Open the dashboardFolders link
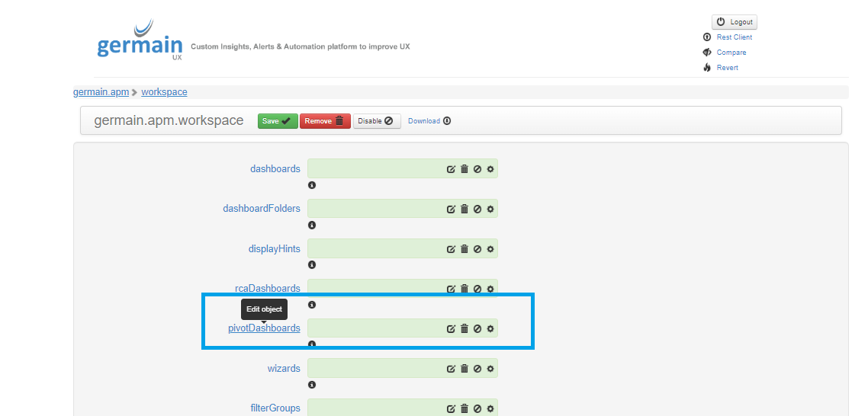Image resolution: width=868 pixels, height=416 pixels. coord(262,209)
